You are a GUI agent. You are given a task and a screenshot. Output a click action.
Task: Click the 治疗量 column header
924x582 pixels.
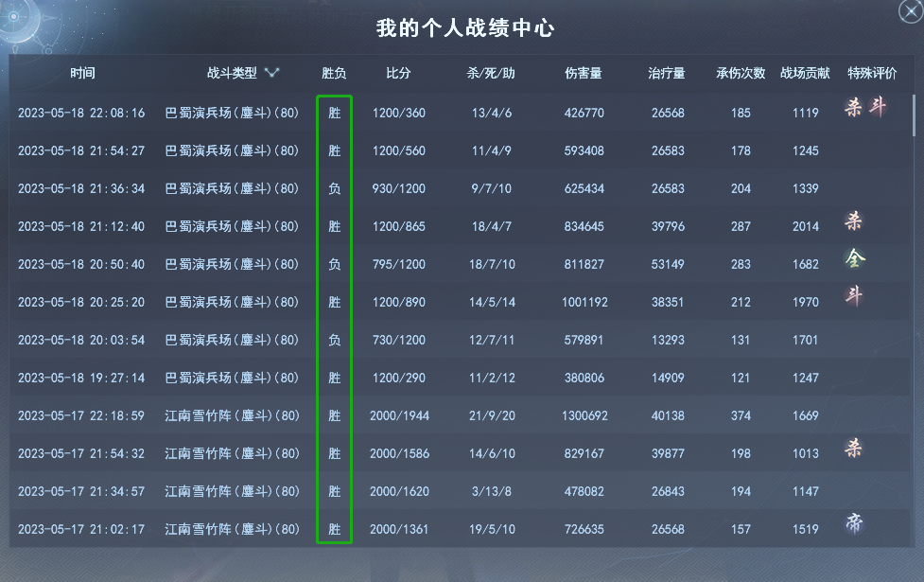[x=667, y=73]
